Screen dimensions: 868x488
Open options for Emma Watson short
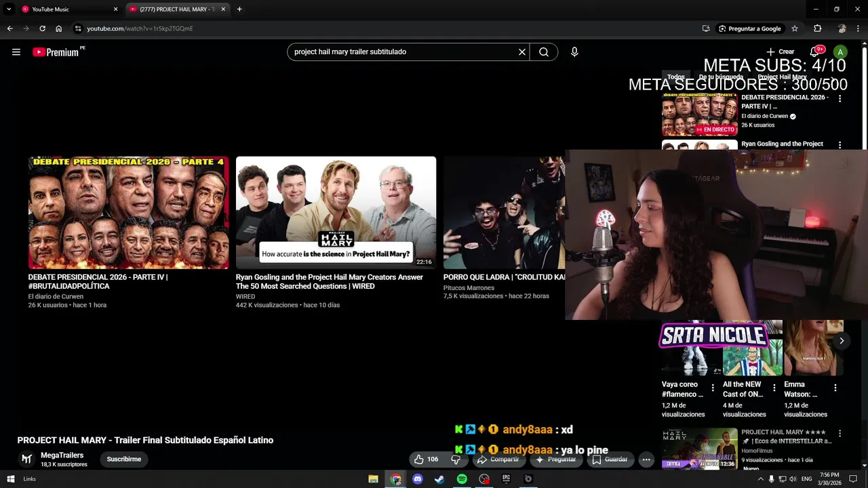click(x=835, y=388)
